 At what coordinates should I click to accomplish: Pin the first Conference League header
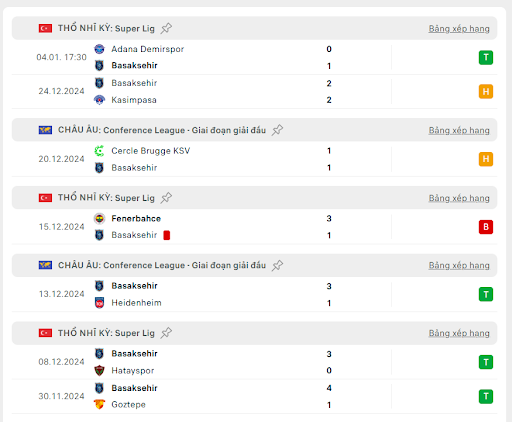pyautogui.click(x=277, y=130)
